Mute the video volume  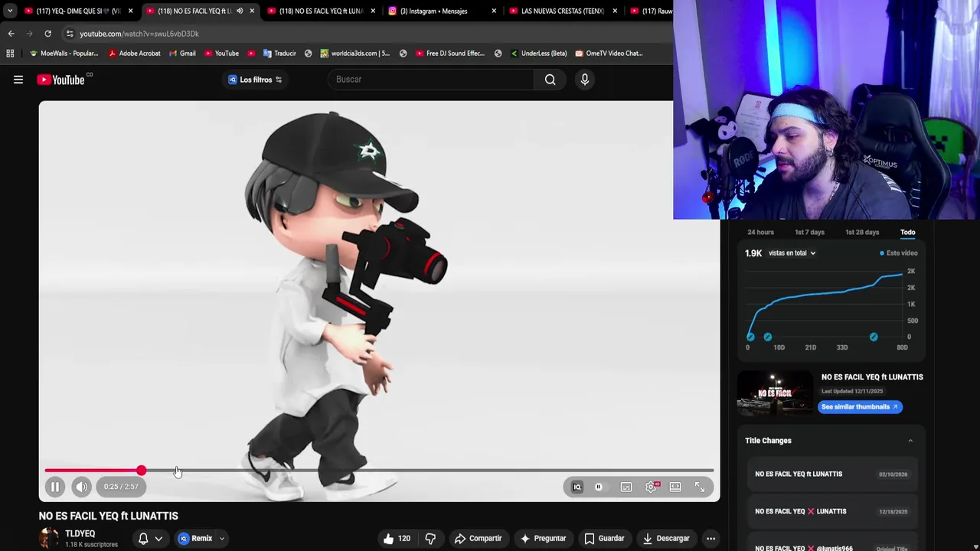(x=81, y=487)
